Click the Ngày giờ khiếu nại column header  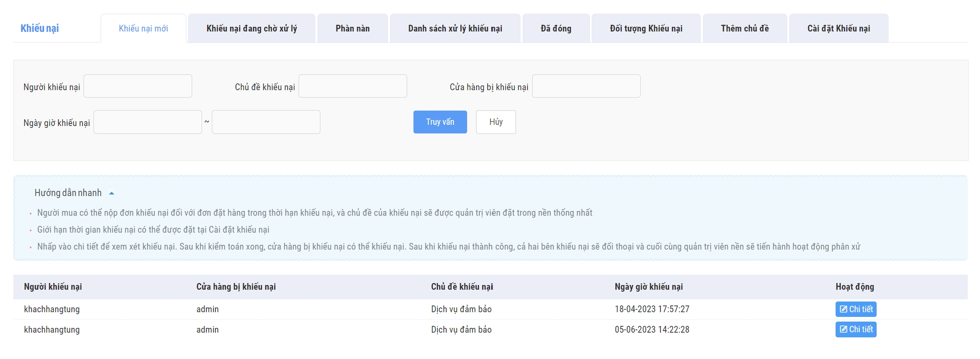coord(648,287)
